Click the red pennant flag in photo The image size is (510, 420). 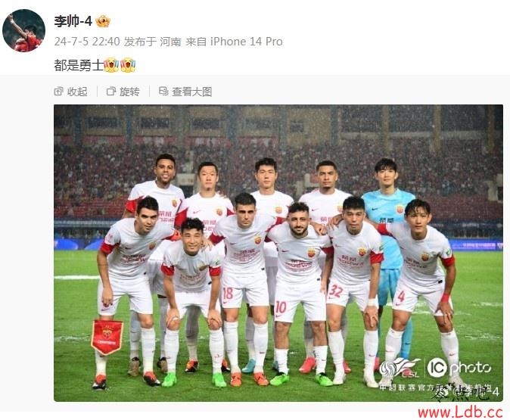pyautogui.click(x=107, y=337)
